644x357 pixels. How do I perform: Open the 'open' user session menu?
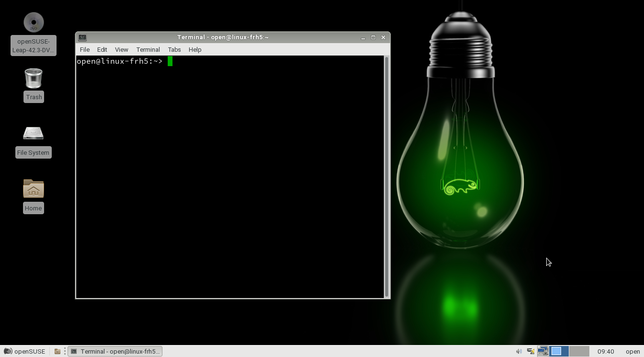[632, 351]
